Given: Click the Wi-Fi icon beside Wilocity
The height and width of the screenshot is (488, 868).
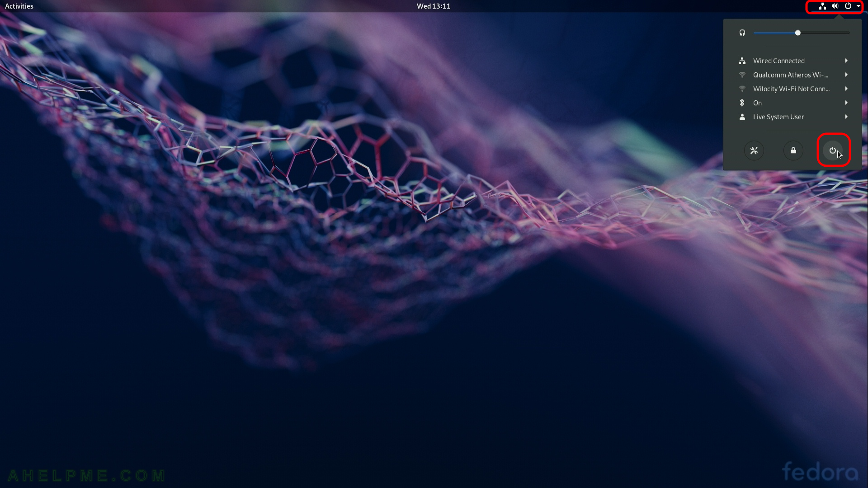Looking at the screenshot, I should click(742, 89).
